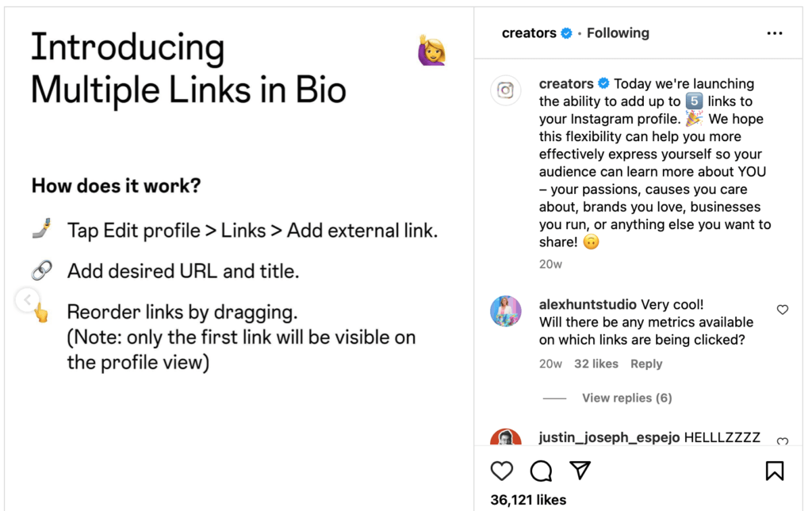This screenshot has height=511, width=812.
Task: View who liked via 36,121 likes
Action: tap(528, 500)
